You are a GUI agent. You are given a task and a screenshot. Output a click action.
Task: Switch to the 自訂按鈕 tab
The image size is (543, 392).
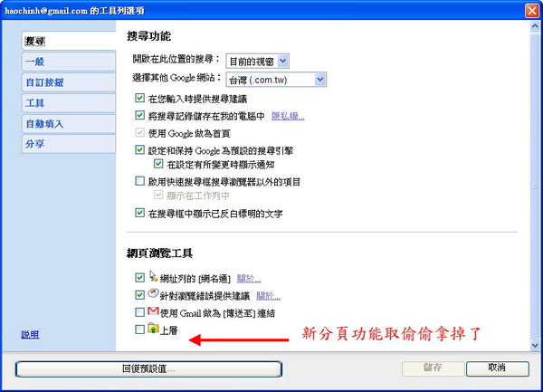(69, 82)
